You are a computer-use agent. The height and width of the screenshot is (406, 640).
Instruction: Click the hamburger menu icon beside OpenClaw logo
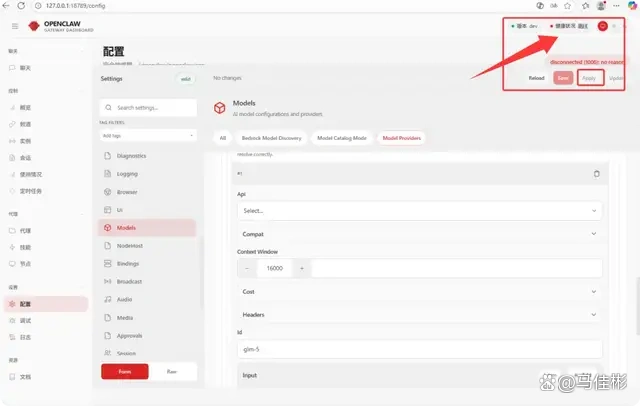[15, 25]
